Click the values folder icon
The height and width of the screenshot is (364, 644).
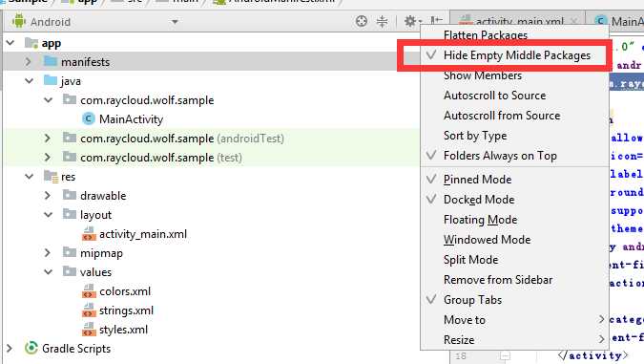click(70, 271)
